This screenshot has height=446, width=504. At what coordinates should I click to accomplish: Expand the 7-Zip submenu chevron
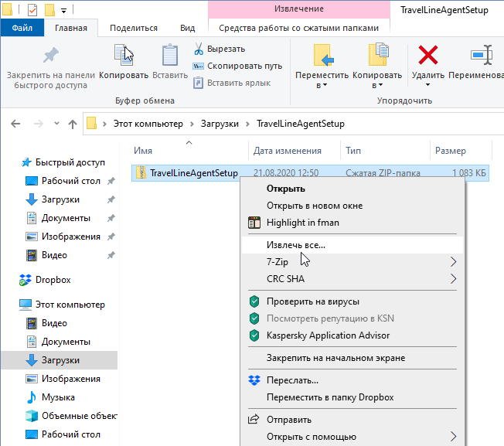point(453,262)
